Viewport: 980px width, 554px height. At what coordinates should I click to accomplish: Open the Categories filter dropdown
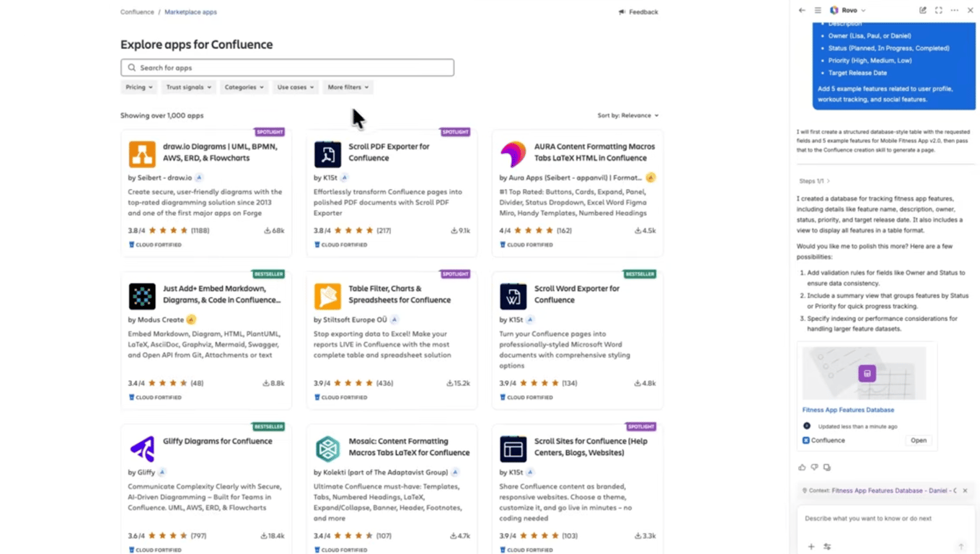click(x=244, y=87)
